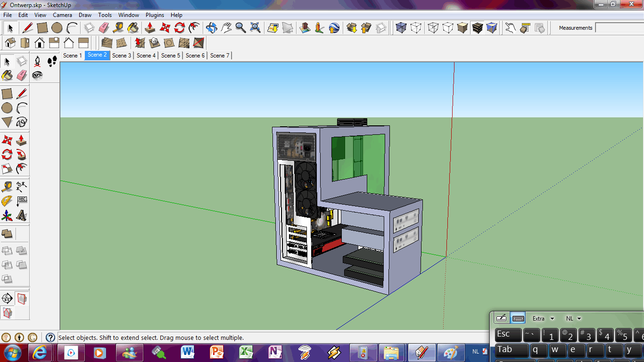Open the Window menu

[128, 15]
